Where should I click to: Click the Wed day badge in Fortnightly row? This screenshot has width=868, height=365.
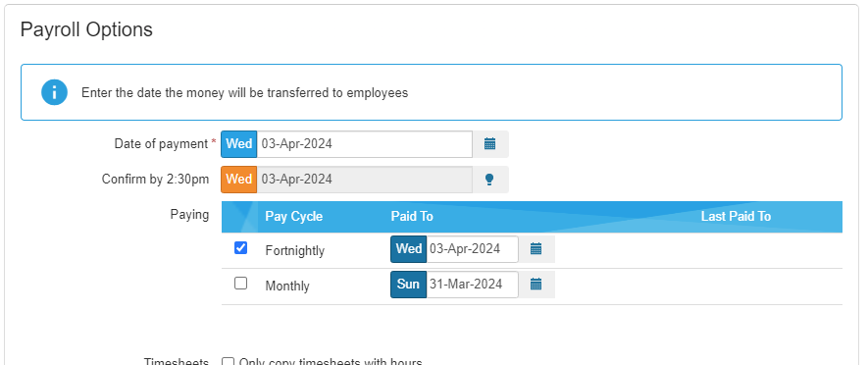click(409, 248)
